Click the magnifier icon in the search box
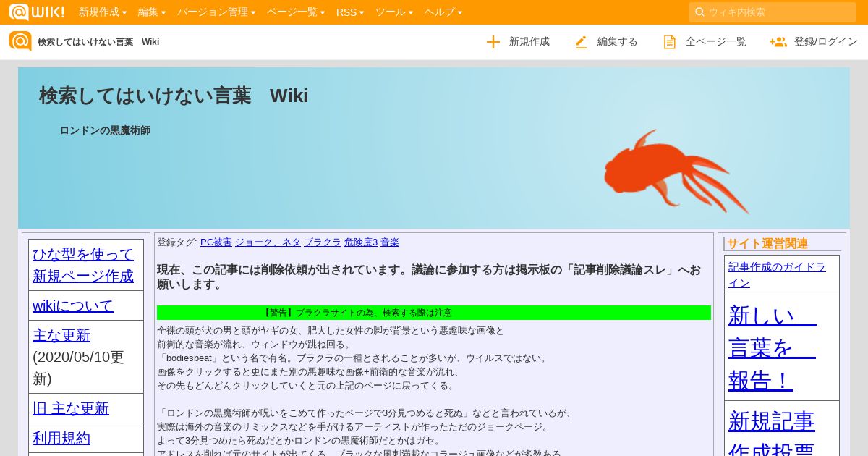Screen dimensions: 868x456 pos(699,12)
